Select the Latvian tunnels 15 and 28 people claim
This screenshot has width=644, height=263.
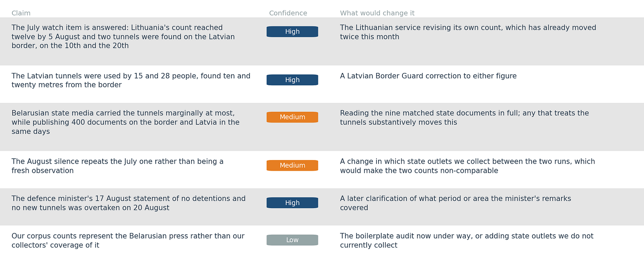point(131,80)
